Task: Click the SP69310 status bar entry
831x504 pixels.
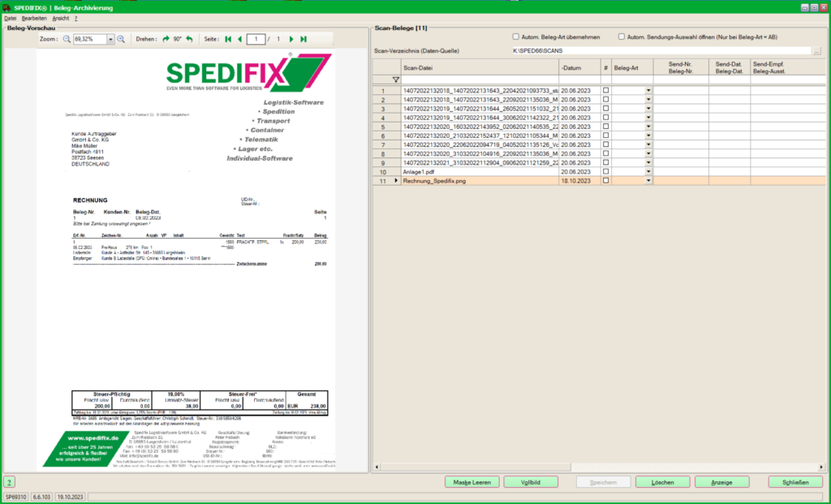Action: [x=16, y=498]
